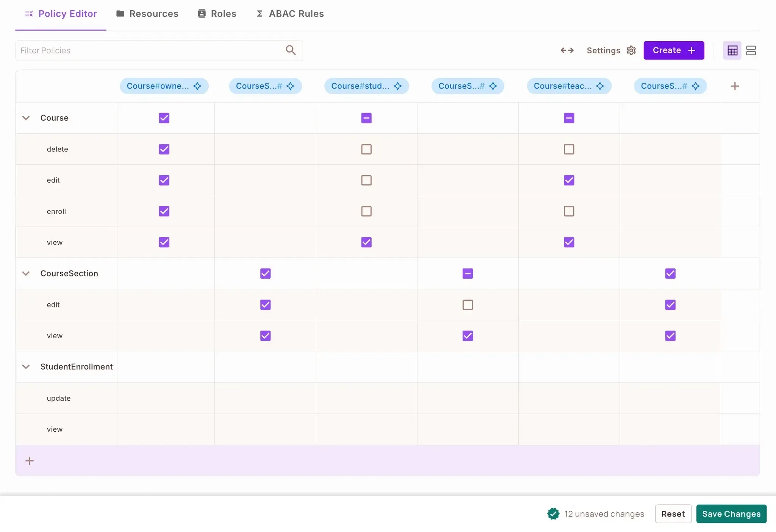This screenshot has width=776, height=532.
Task: Focus the Filter Policies input field
Action: pyautogui.click(x=148, y=50)
